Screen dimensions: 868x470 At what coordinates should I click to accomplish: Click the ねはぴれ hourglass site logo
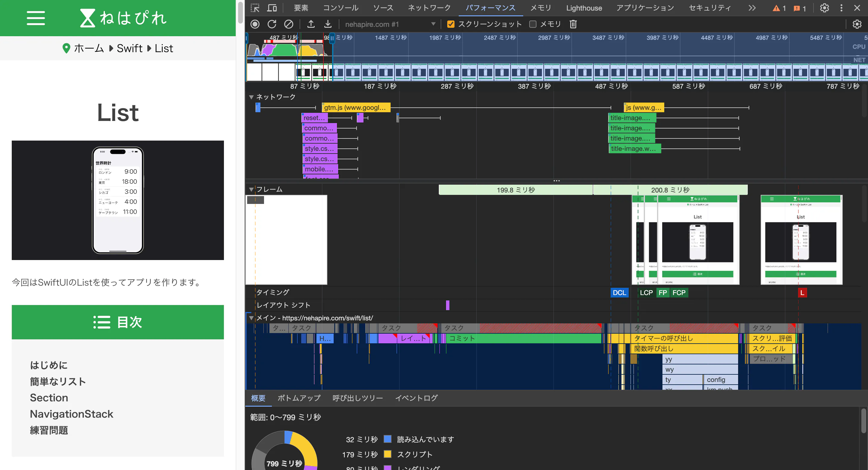tap(123, 18)
